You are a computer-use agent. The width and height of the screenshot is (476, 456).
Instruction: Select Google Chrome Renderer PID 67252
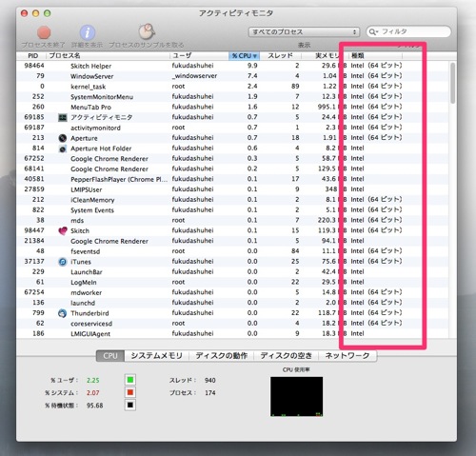coord(232,159)
